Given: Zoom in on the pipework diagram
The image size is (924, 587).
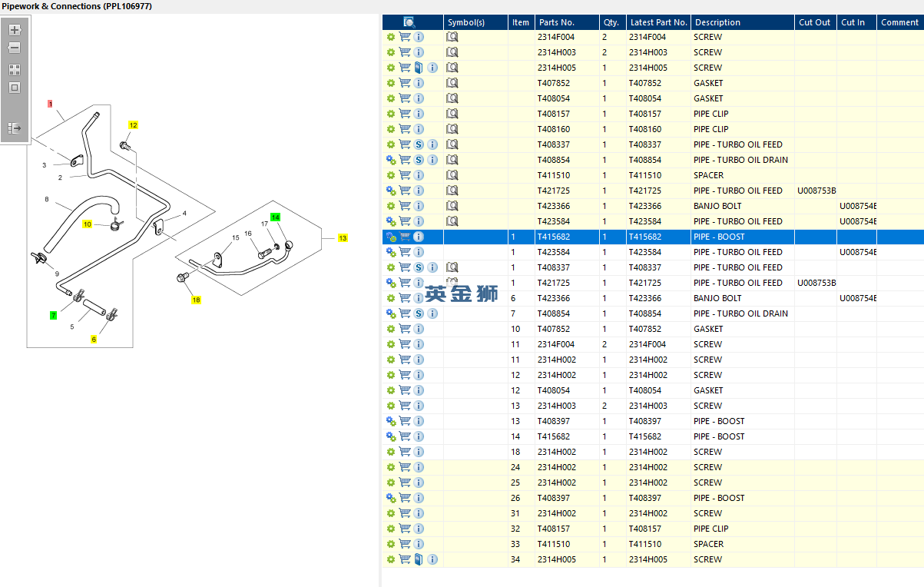Looking at the screenshot, I should (15, 30).
